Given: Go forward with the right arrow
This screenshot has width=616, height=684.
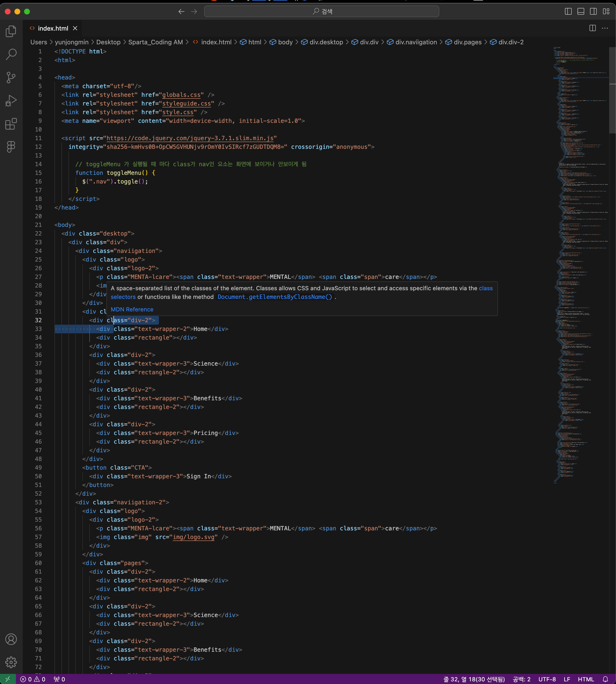Looking at the screenshot, I should point(194,12).
